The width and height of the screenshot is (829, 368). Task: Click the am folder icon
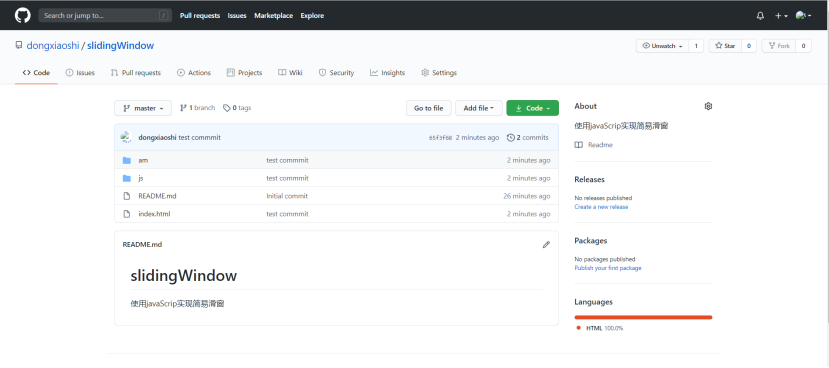127,160
